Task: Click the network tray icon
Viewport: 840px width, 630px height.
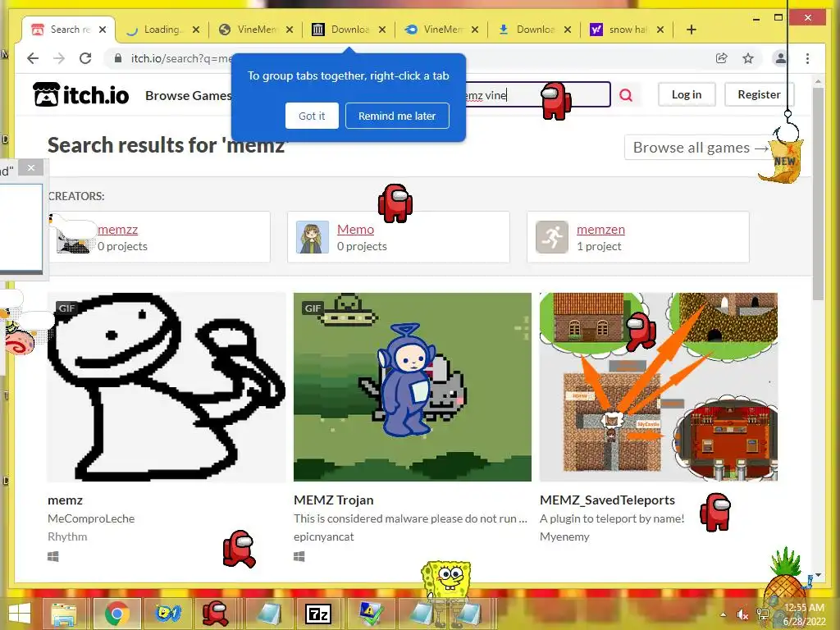Action: [763, 614]
